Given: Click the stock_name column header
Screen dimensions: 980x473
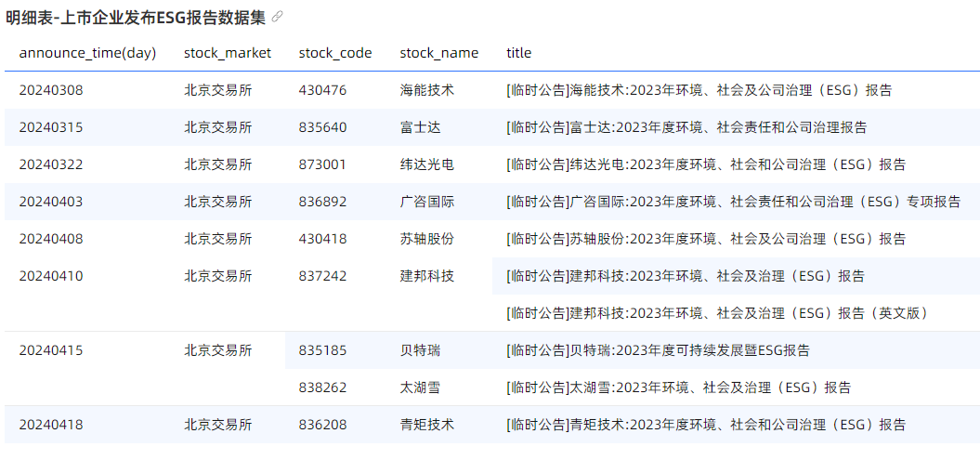Looking at the screenshot, I should click(x=439, y=53).
